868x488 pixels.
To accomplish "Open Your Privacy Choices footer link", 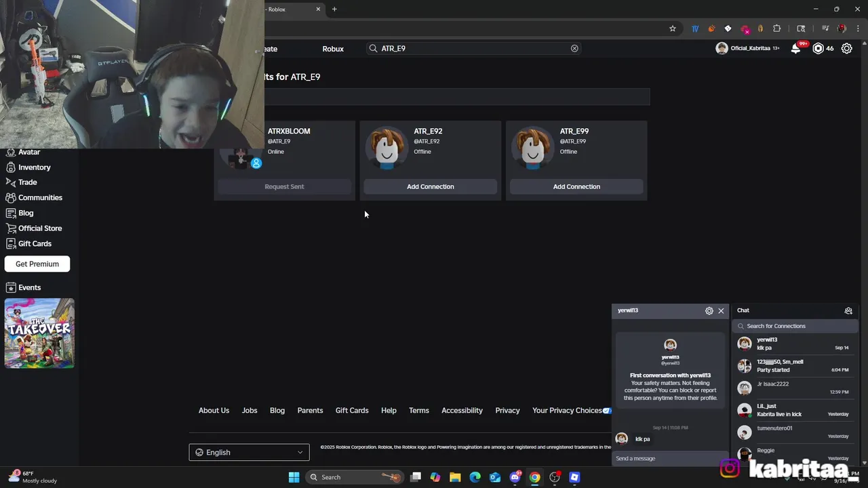I will (572, 410).
